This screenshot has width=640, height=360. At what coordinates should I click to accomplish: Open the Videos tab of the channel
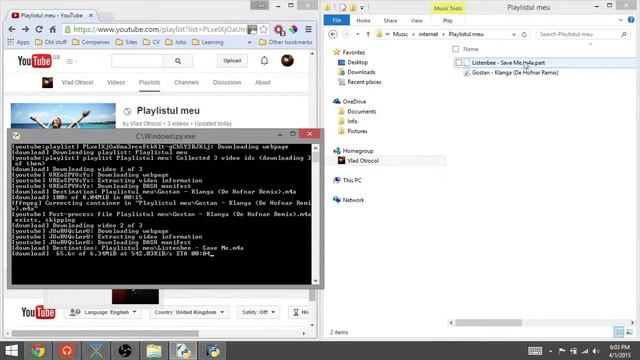[x=116, y=82]
